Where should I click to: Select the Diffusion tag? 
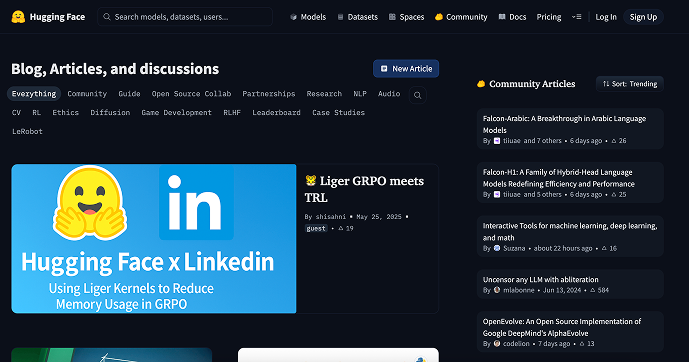(x=110, y=112)
